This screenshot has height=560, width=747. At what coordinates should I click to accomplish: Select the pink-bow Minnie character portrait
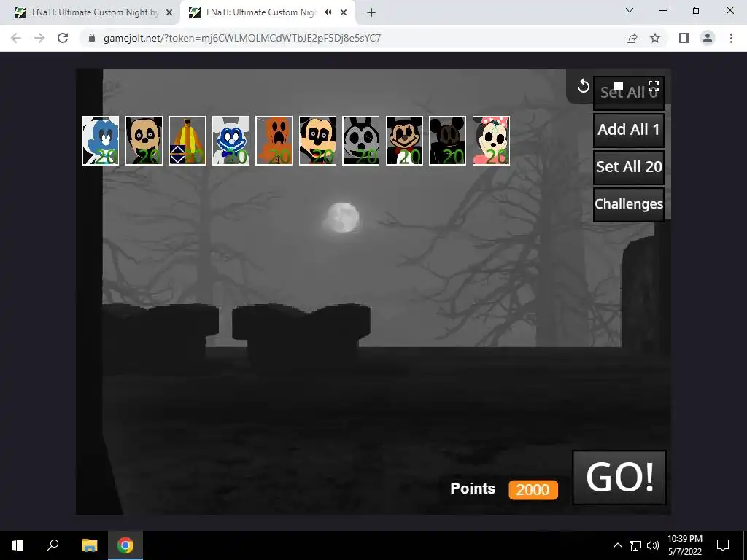491,141
